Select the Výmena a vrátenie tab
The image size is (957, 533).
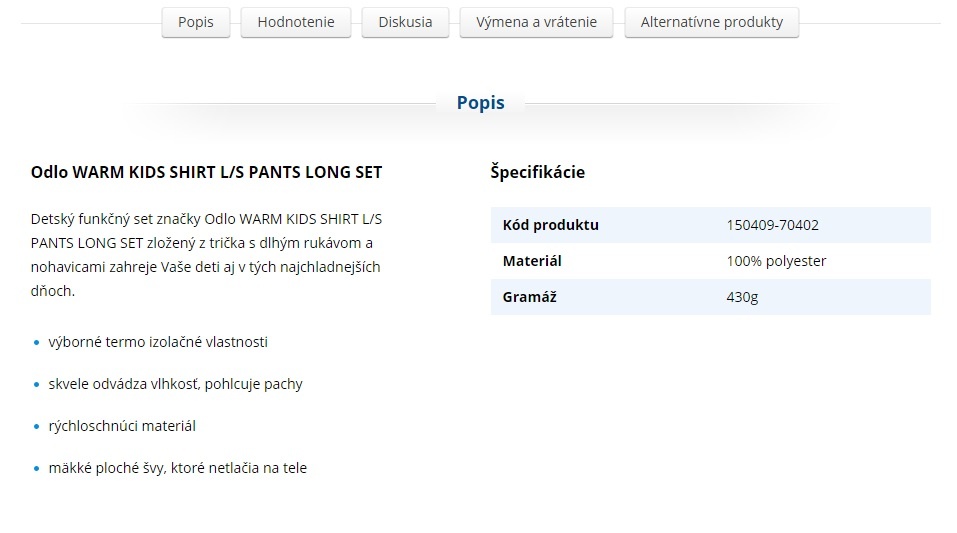pyautogui.click(x=536, y=22)
